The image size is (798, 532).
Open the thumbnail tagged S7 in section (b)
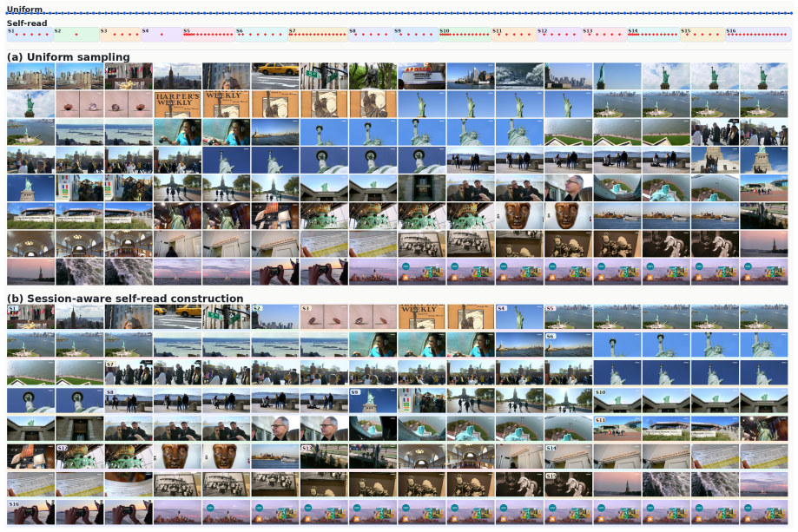coord(129,372)
